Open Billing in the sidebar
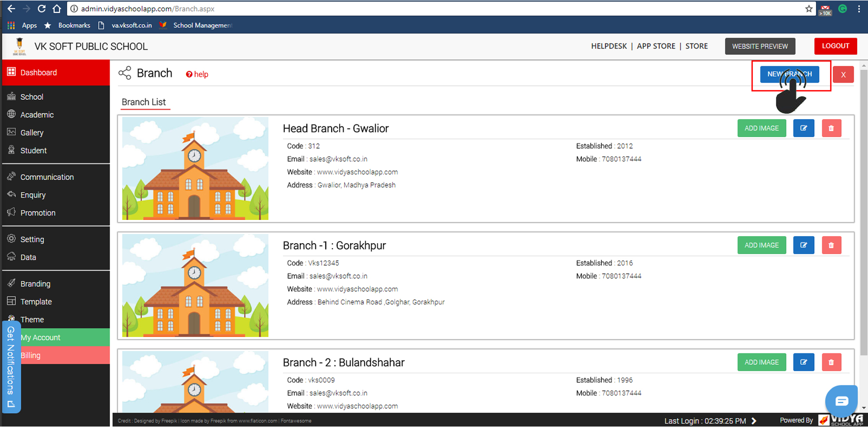 64,355
